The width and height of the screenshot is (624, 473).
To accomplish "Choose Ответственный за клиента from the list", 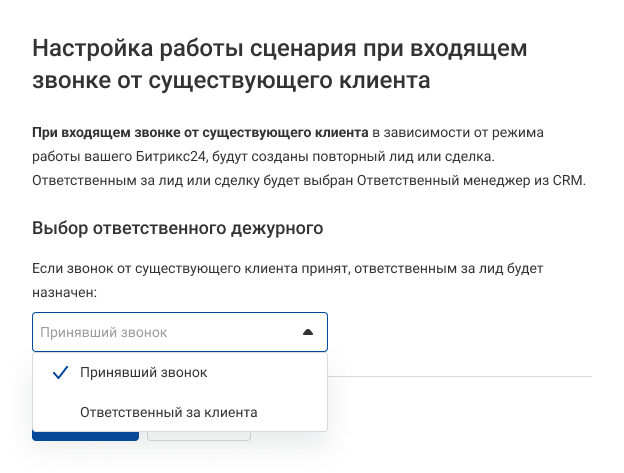I will click(x=168, y=411).
